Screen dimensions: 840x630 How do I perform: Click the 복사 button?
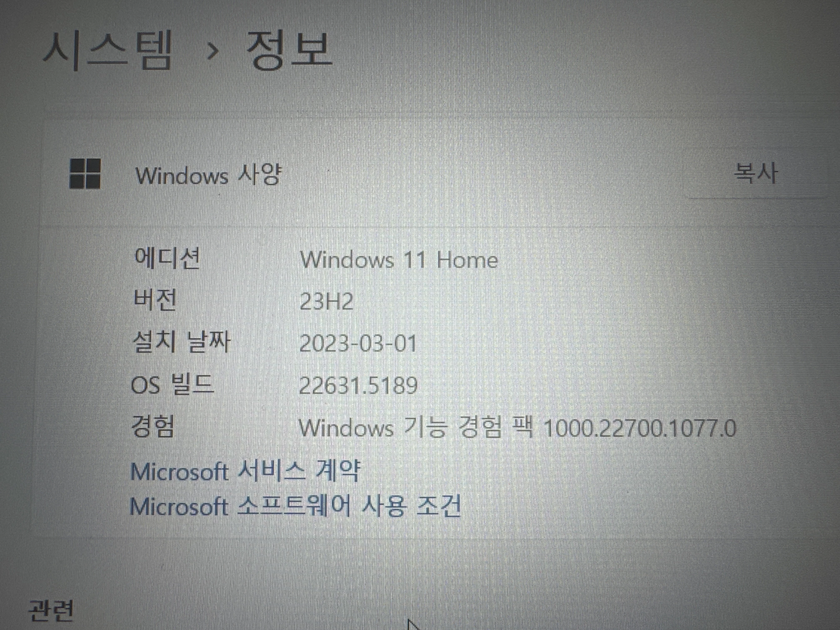pyautogui.click(x=755, y=173)
